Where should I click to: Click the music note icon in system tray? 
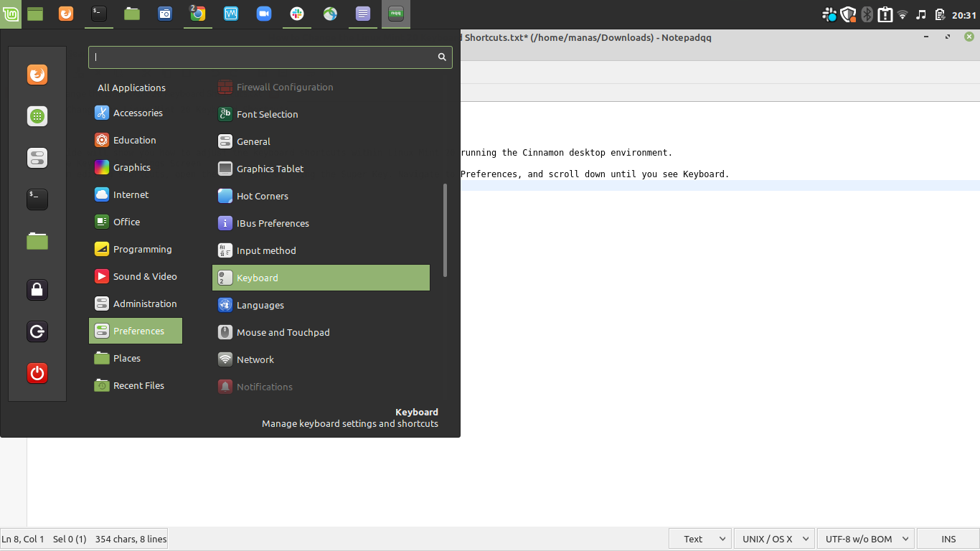tap(920, 14)
